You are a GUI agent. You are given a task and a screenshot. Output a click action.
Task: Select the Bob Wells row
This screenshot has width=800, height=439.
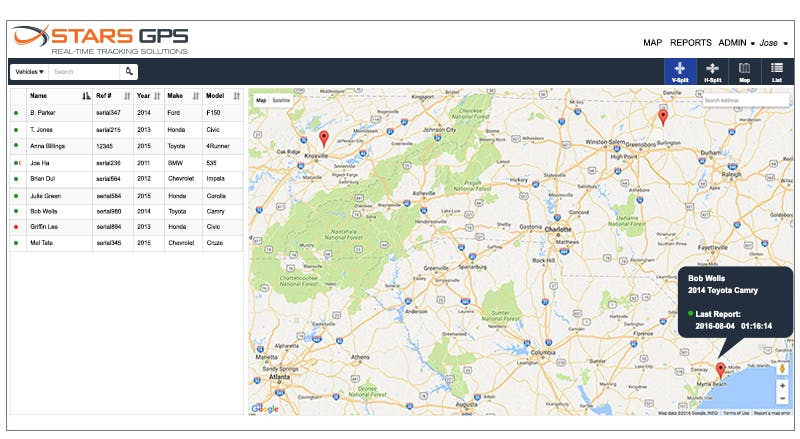[x=127, y=211]
